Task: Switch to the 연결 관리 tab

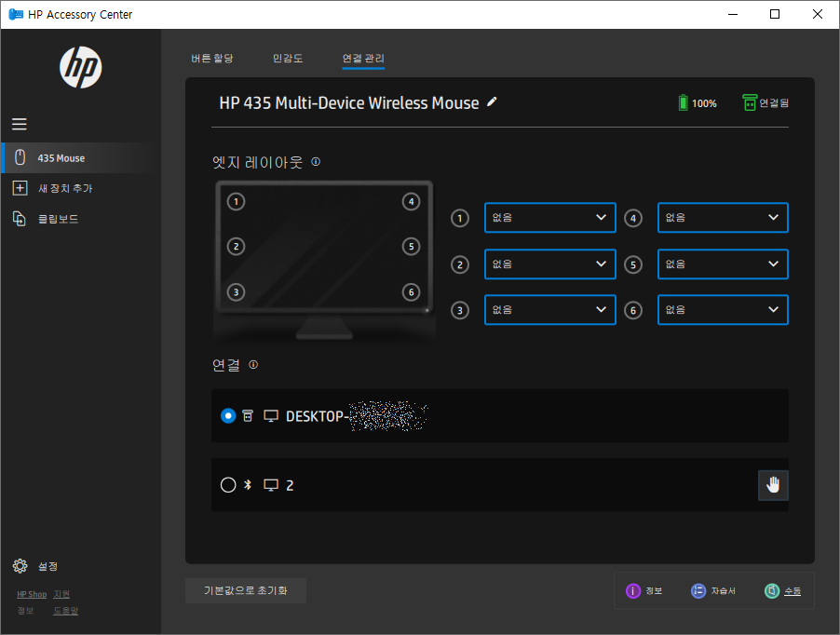Action: point(363,59)
